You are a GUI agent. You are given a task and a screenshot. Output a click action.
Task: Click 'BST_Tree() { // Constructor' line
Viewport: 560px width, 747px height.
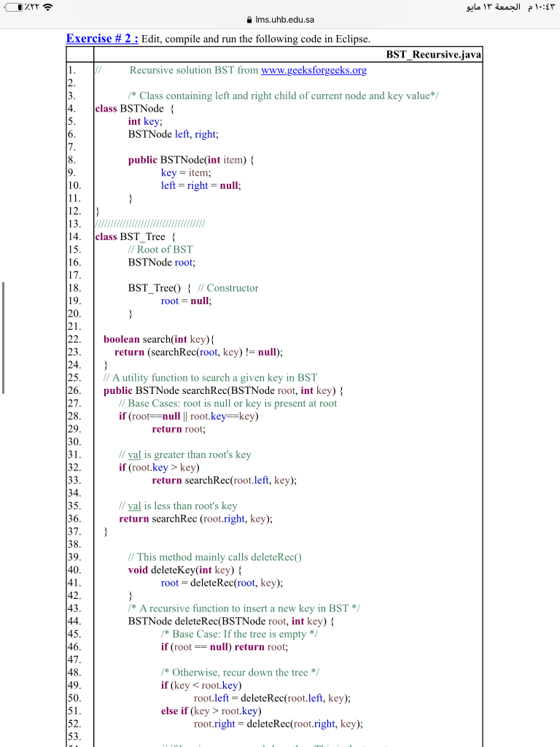(x=193, y=288)
